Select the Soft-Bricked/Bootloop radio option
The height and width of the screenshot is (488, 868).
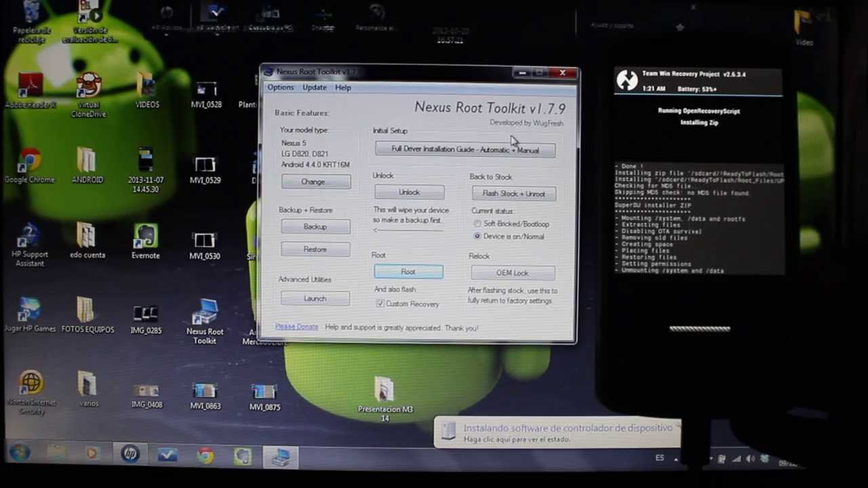tap(512, 224)
